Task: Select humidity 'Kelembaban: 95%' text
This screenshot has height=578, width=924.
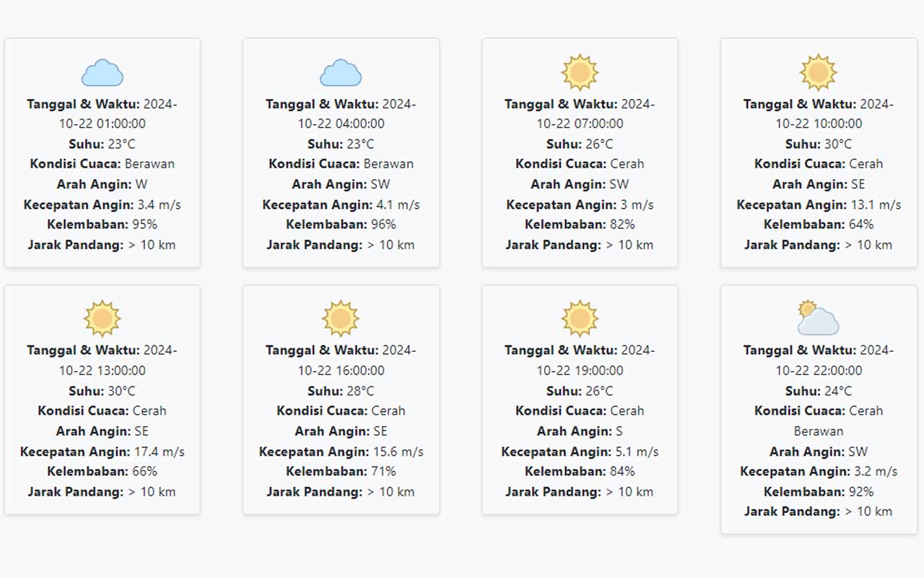Action: [103, 224]
